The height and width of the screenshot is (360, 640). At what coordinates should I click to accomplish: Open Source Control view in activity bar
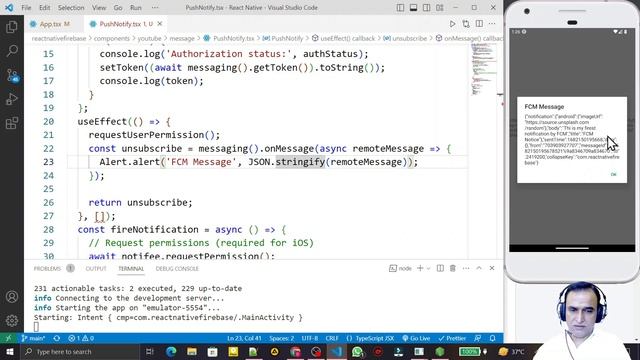coord(12,75)
